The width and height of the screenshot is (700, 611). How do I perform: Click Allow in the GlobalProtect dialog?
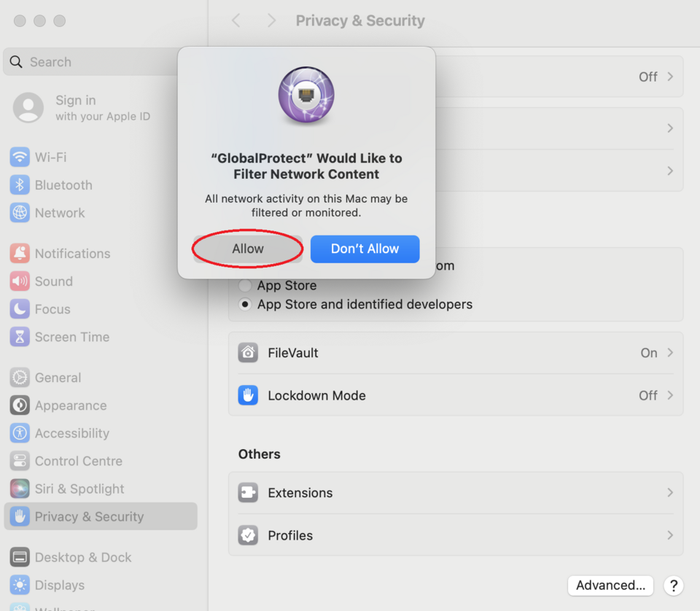[x=248, y=249]
